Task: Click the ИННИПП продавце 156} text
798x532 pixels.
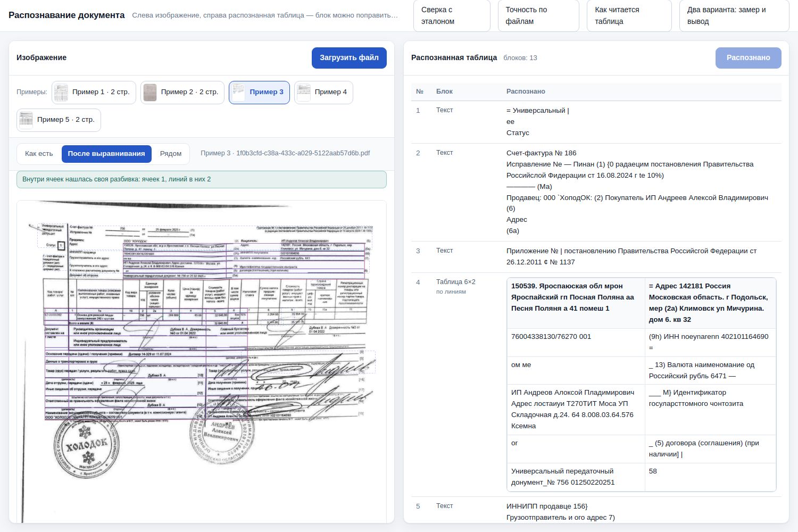Action: pos(547,506)
